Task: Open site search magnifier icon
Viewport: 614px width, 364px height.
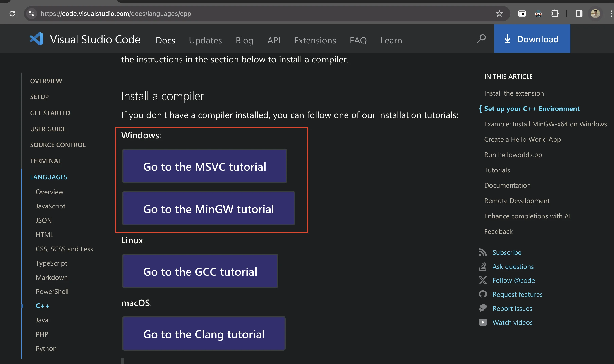Action: 481,39
